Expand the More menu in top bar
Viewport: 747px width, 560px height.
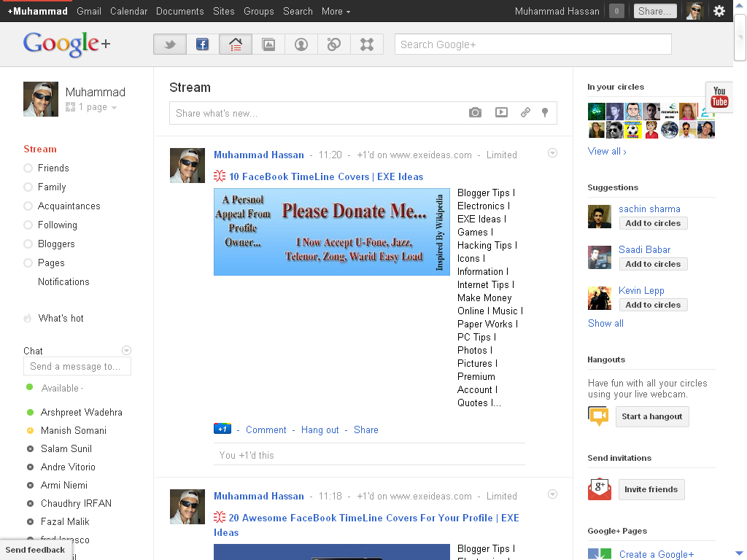click(x=336, y=11)
